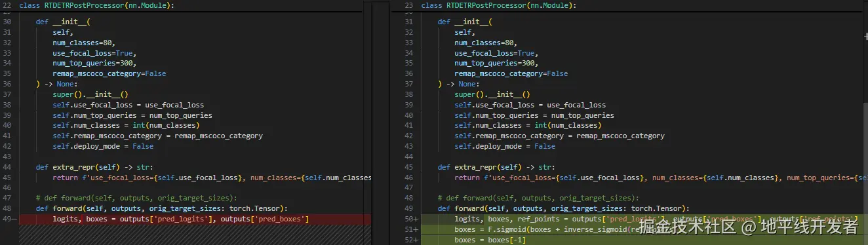The width and height of the screenshot is (868, 245).
Task: Click the commented '# def forward' line in the left pane
Action: [x=136, y=198]
